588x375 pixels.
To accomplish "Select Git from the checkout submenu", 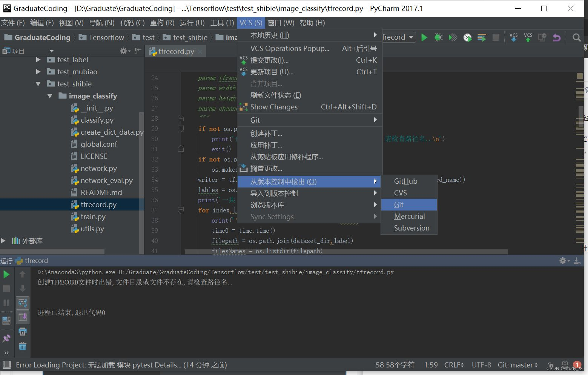I will tap(399, 204).
